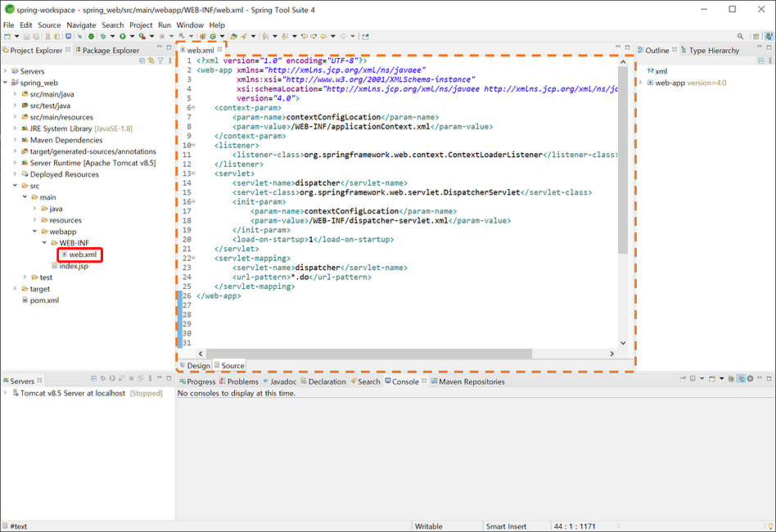
Task: Fold the listener element at line 10
Action: pyautogui.click(x=193, y=145)
